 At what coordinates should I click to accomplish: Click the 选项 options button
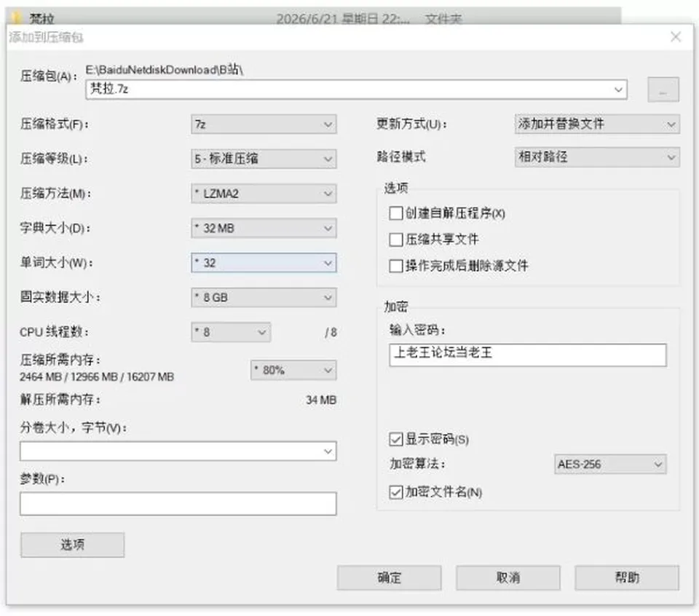click(72, 545)
